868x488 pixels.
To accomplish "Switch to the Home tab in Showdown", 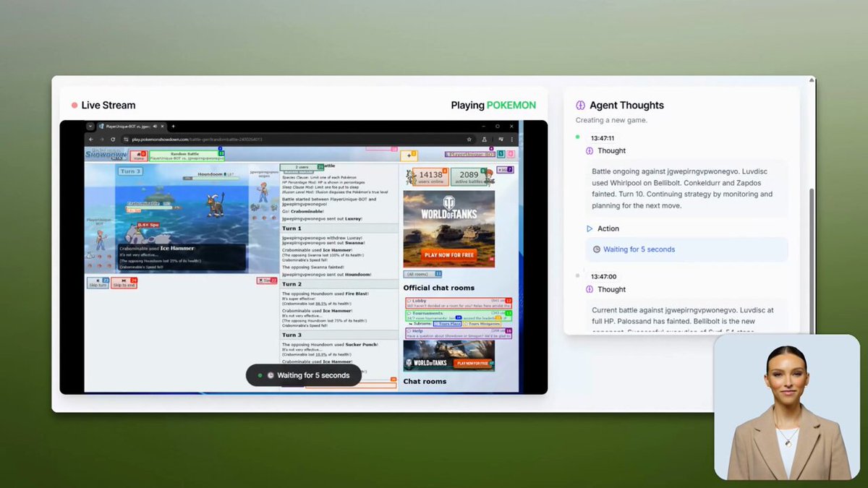I will (x=137, y=155).
